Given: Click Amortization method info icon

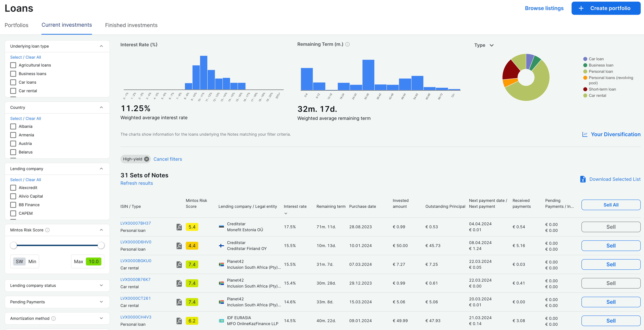Looking at the screenshot, I should click(53, 318).
